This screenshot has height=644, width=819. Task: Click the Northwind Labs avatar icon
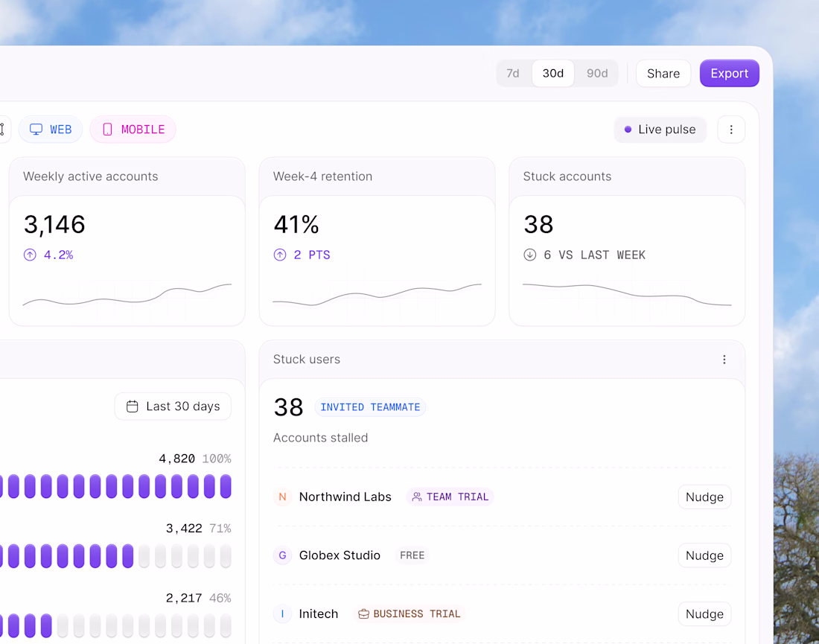(x=283, y=497)
